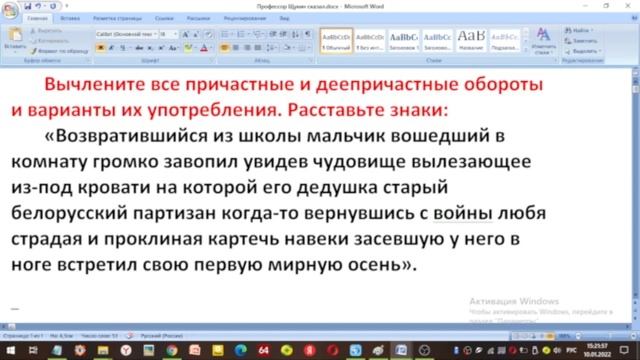
Task: Select the Заголовок 1 style thumbnail
Action: pyautogui.click(x=404, y=40)
